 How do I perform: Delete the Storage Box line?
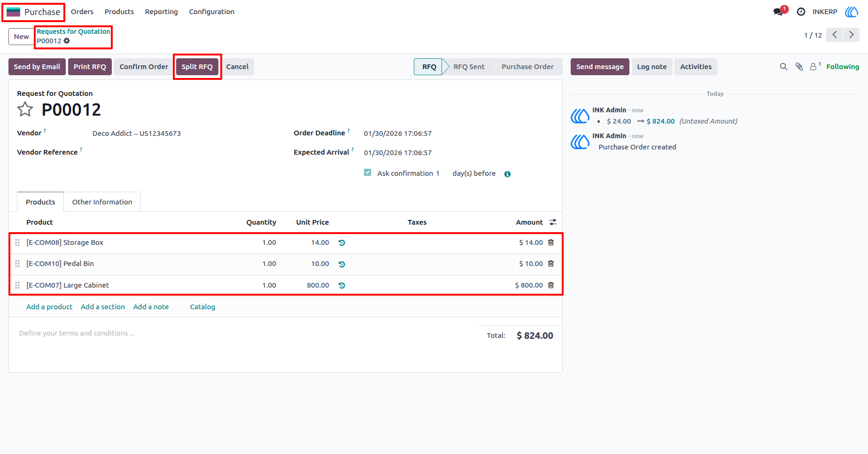[551, 243]
